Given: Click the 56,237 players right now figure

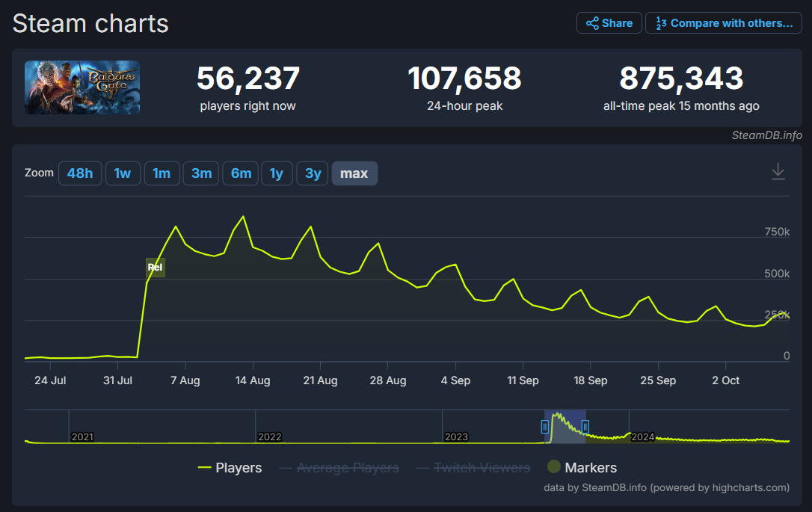Looking at the screenshot, I should [x=248, y=78].
